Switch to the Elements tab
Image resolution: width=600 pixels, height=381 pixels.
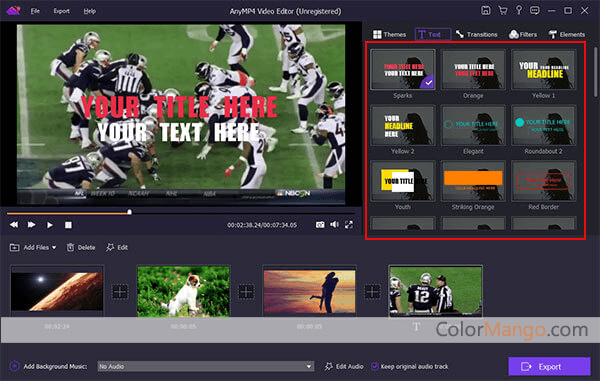(567, 34)
